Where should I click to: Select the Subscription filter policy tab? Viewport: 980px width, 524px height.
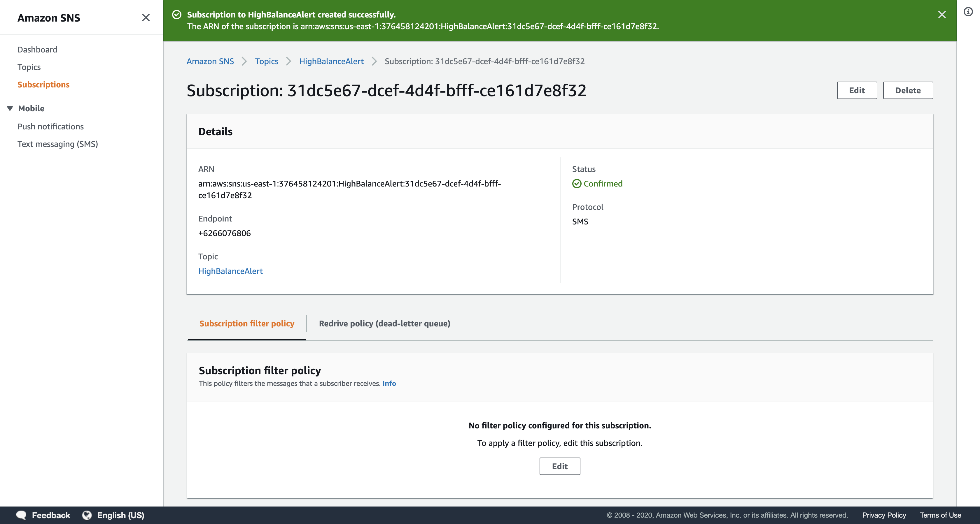246,323
